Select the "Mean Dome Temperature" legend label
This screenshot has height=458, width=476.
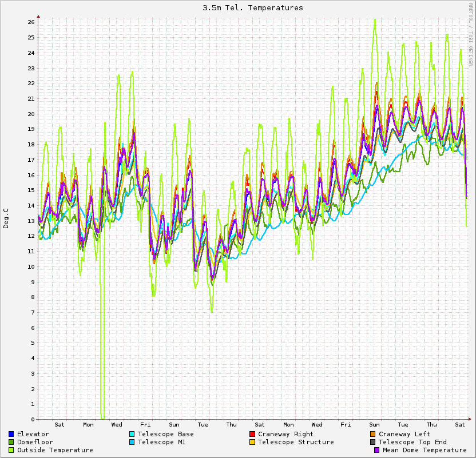pos(425,451)
